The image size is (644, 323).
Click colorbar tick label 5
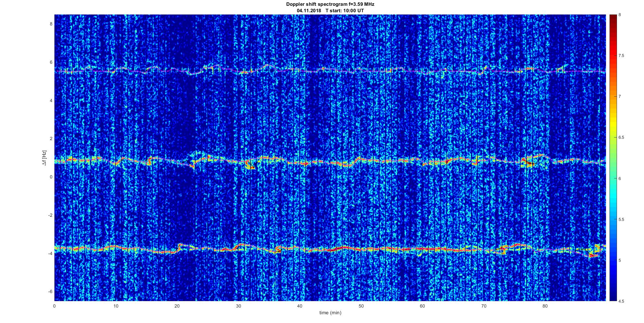click(x=620, y=260)
